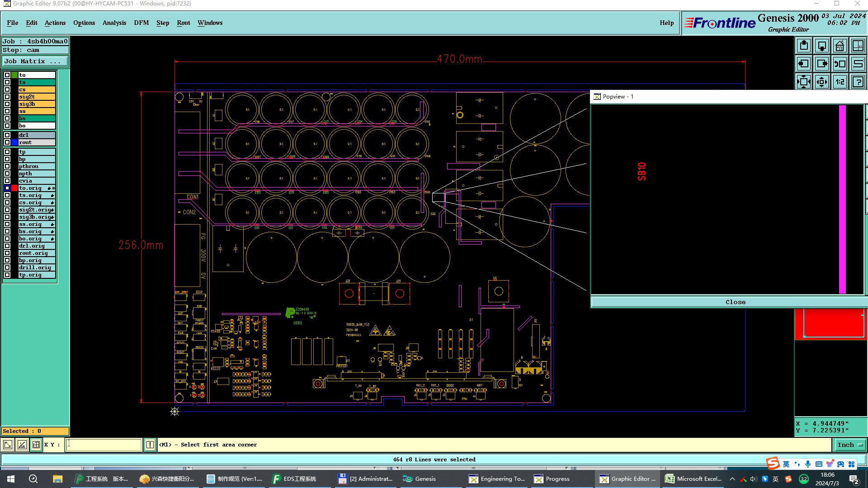Screen dimensions: 868x488
Task: Click the Home view icon
Action: pyautogui.click(x=840, y=46)
